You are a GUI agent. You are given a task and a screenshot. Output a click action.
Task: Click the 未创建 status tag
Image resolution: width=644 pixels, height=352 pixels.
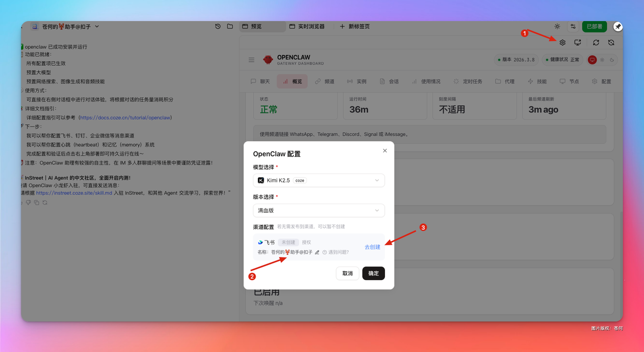click(288, 242)
